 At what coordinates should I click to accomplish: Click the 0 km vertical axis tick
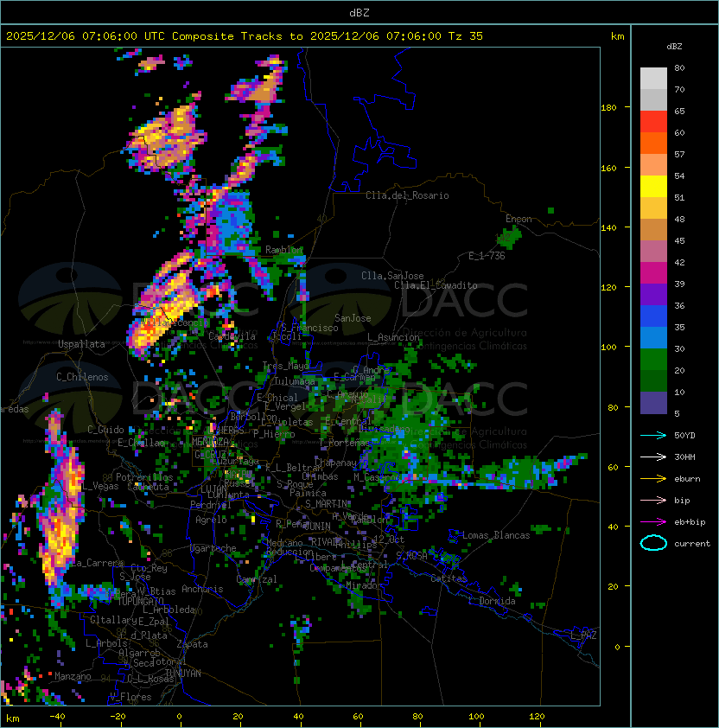[617, 648]
